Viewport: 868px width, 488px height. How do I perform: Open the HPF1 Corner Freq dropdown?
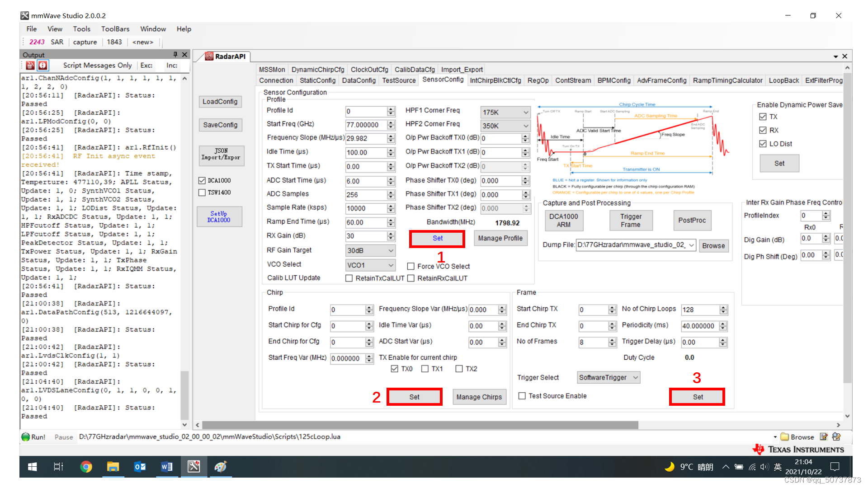click(505, 112)
